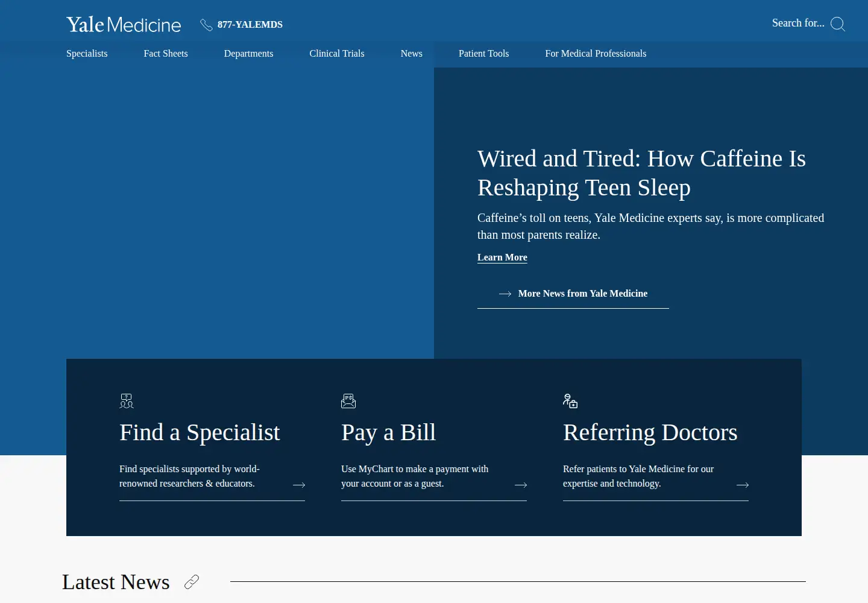Click the Find a Specialist people icon
Image resolution: width=868 pixels, height=603 pixels.
127,401
